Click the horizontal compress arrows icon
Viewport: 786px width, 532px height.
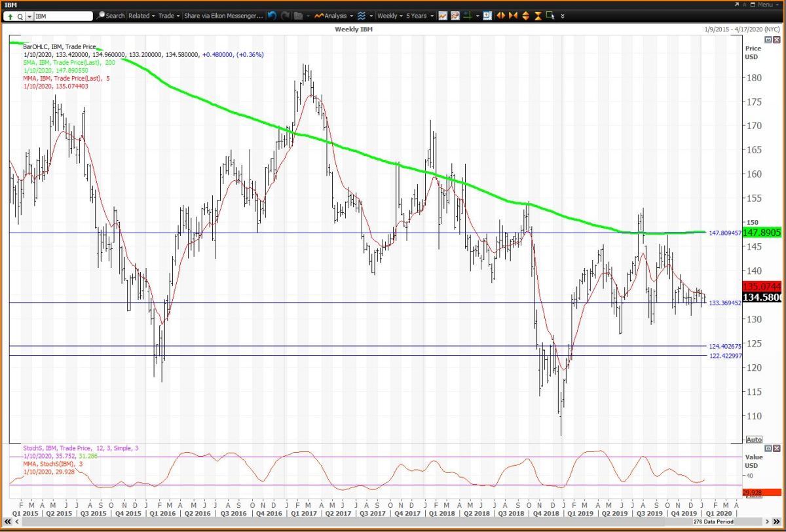tap(514, 15)
